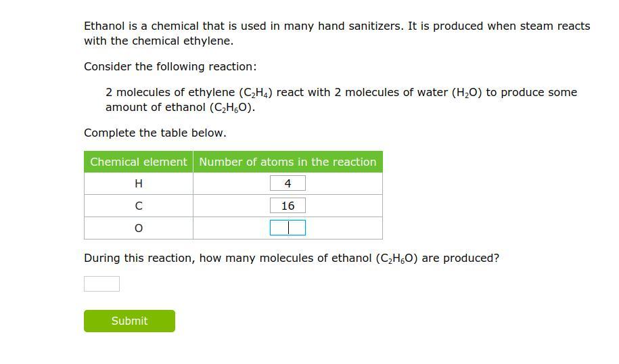
Task: Click the O element cell in table
Action: tap(139, 228)
